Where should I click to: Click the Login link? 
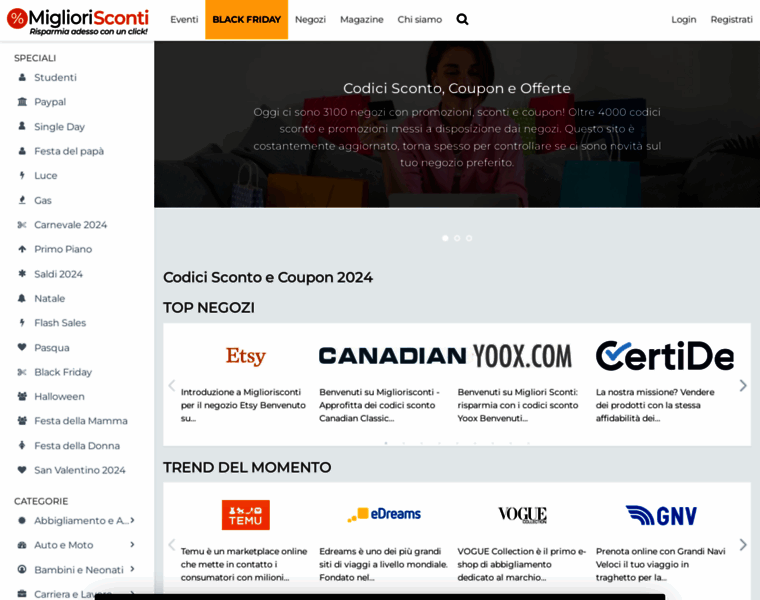[x=683, y=19]
